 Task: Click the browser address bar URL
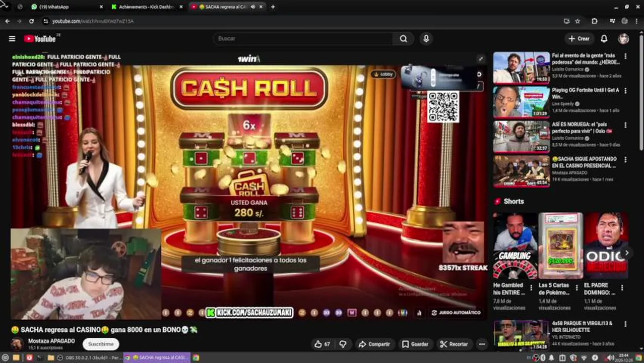(93, 21)
